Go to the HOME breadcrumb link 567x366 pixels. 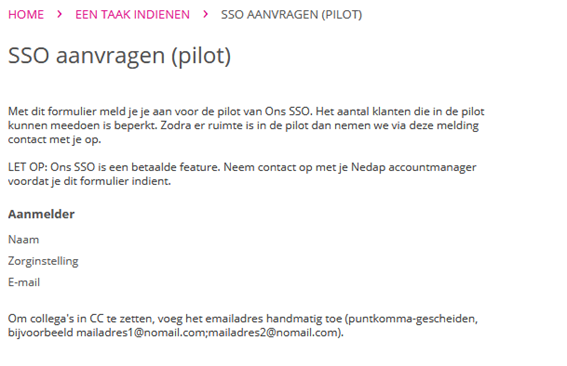(x=26, y=14)
